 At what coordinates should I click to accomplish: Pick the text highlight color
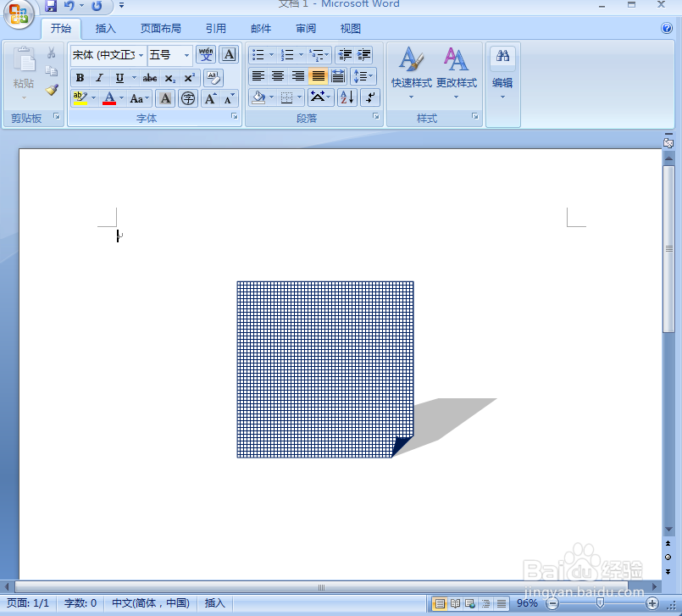[80, 98]
